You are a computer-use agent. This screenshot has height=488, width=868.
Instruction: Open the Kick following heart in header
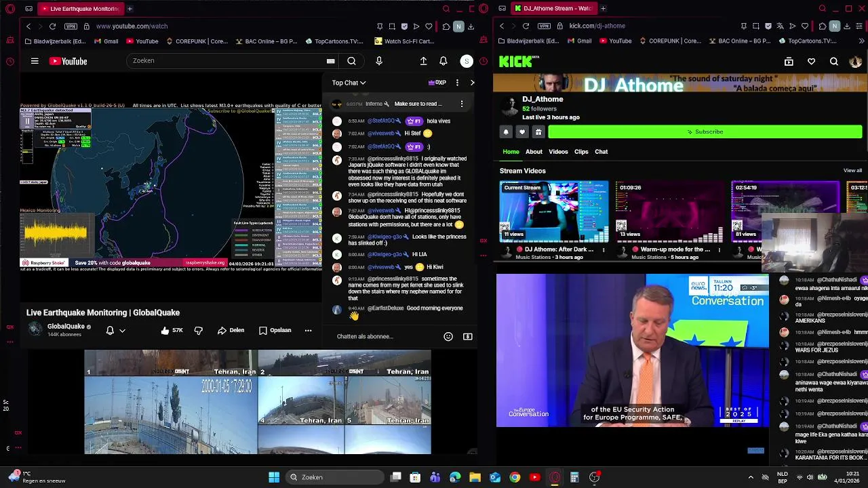[811, 62]
